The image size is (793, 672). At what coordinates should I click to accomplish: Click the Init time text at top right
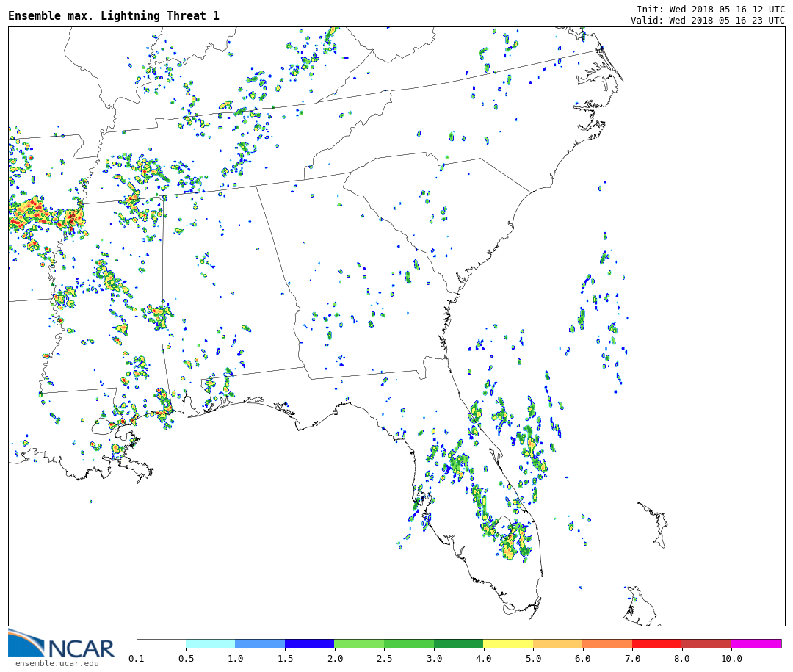tap(710, 9)
